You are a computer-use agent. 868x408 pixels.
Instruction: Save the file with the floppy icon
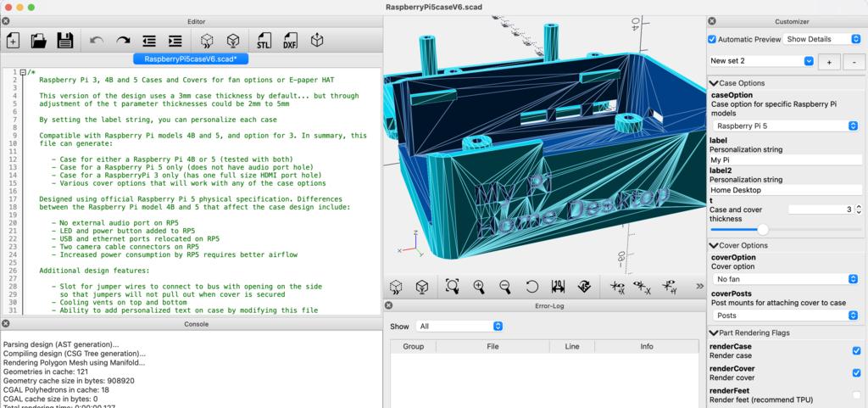(x=64, y=41)
